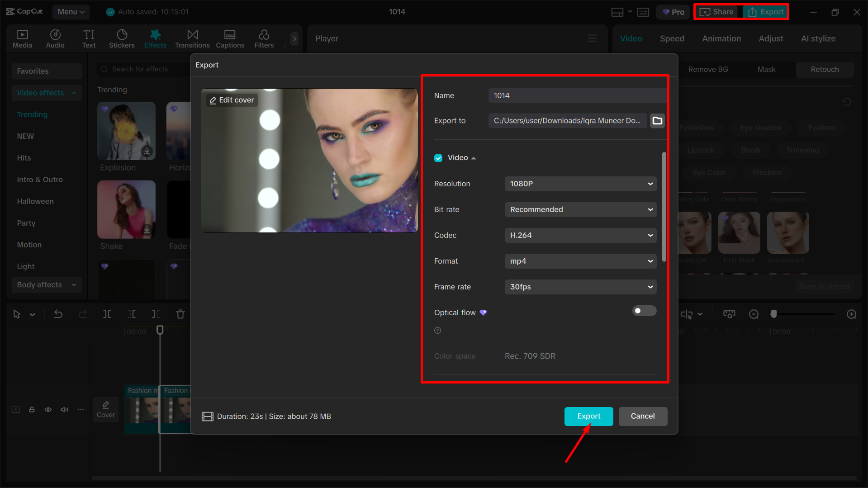Switch to the Speed tab
The image size is (868, 488).
(x=672, y=38)
